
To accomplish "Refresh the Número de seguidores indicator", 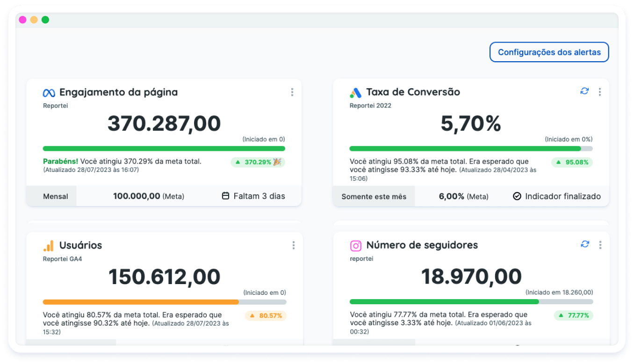I will [x=584, y=244].
